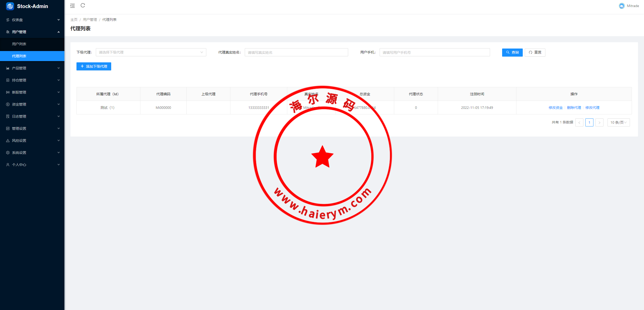Click the Stock-Admin logo icon

10,6
